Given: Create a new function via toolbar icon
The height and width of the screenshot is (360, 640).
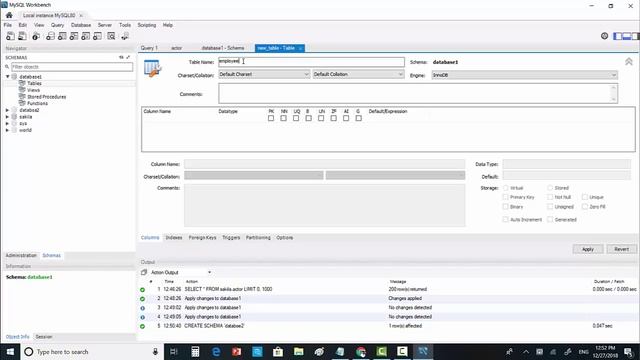Looking at the screenshot, I should [98, 36].
